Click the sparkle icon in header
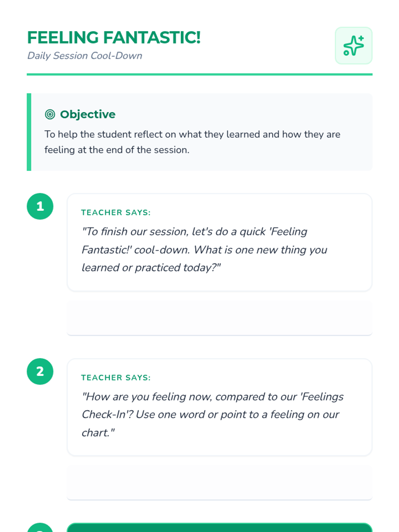The image size is (399, 532). 353,46
